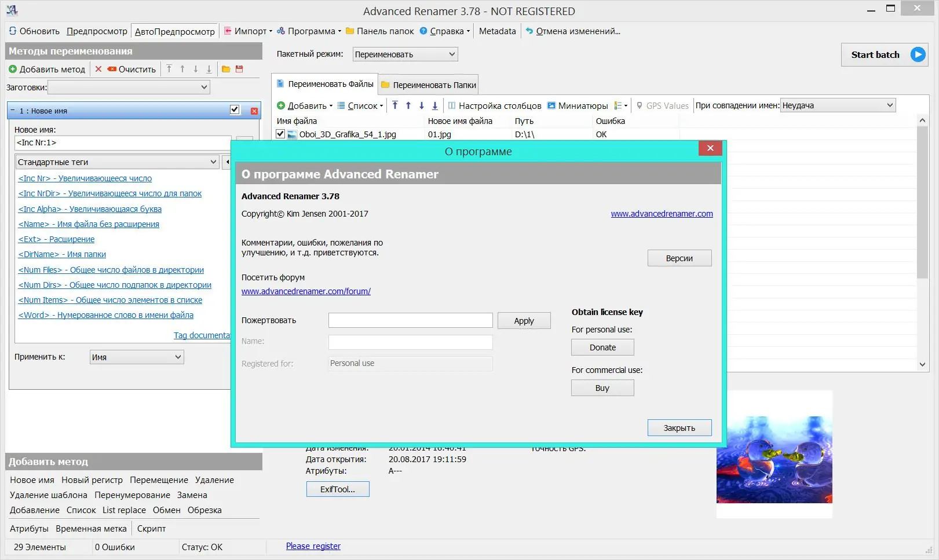Open www.advancedrenamer.com website link
Viewport: 939px width, 560px height.
coord(662,214)
